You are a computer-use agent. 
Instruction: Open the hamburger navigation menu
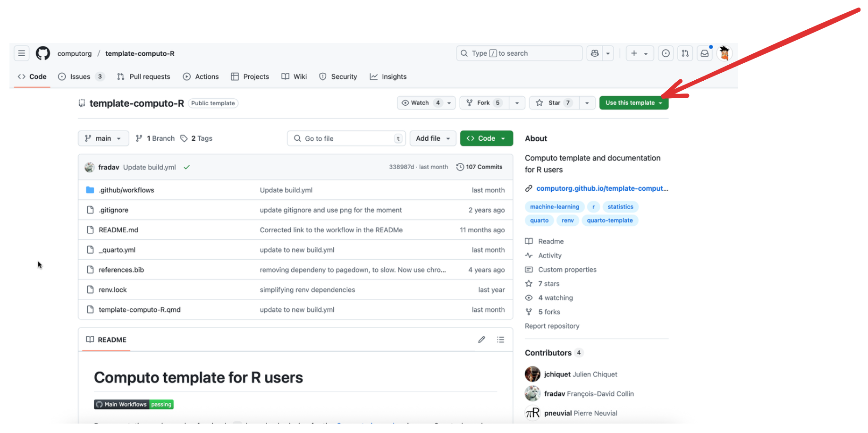[x=22, y=53]
